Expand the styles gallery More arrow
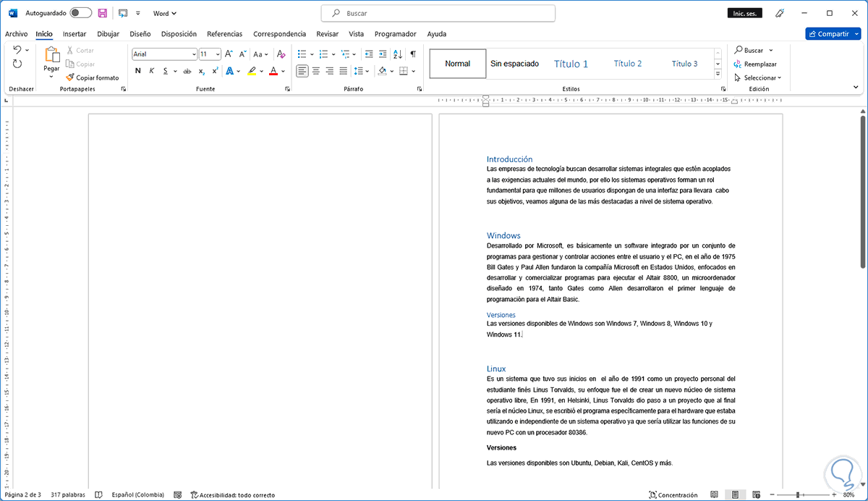The width and height of the screenshot is (868, 501). coord(718,74)
